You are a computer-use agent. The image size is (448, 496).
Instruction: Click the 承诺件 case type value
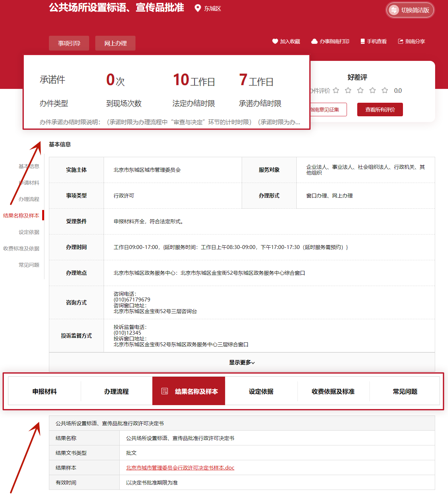[52, 80]
